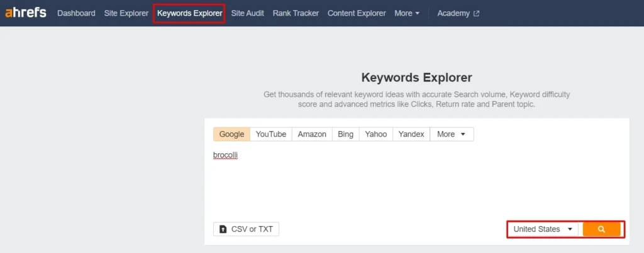This screenshot has width=644, height=253.
Task: Expand the More menu in top navigation
Action: click(x=407, y=13)
